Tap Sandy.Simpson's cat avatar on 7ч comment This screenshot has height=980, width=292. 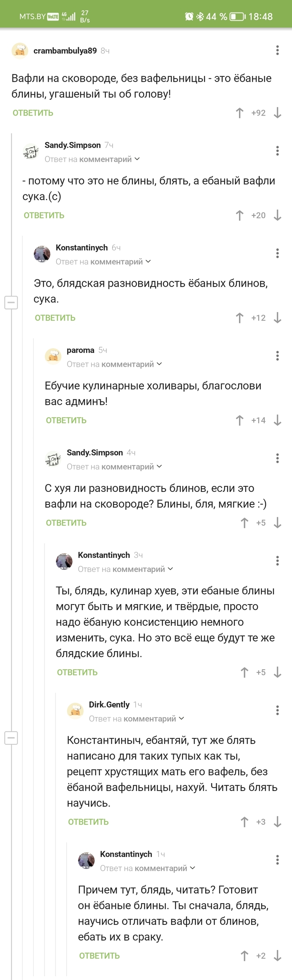point(31,151)
